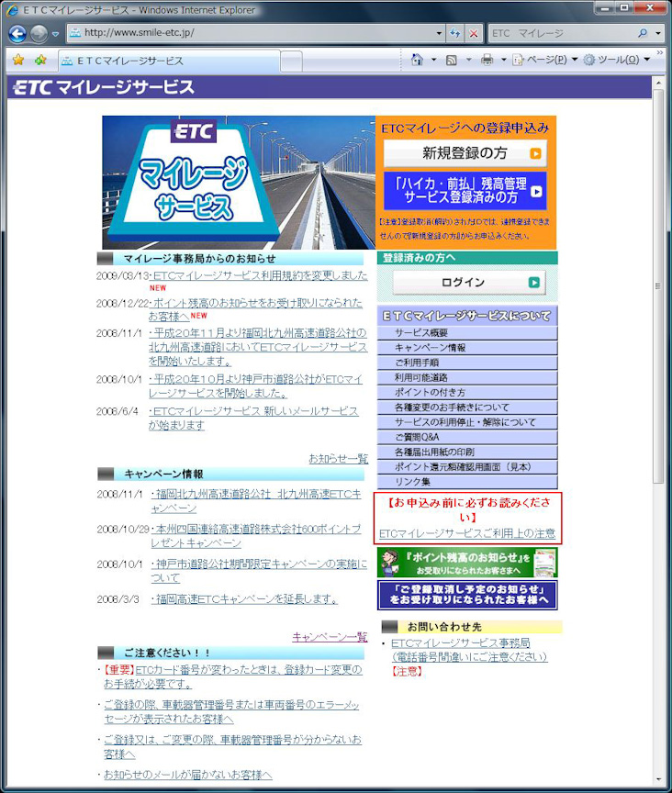672x793 pixels.
Task: Open the Print dropdown arrow
Action: pyautogui.click(x=503, y=60)
